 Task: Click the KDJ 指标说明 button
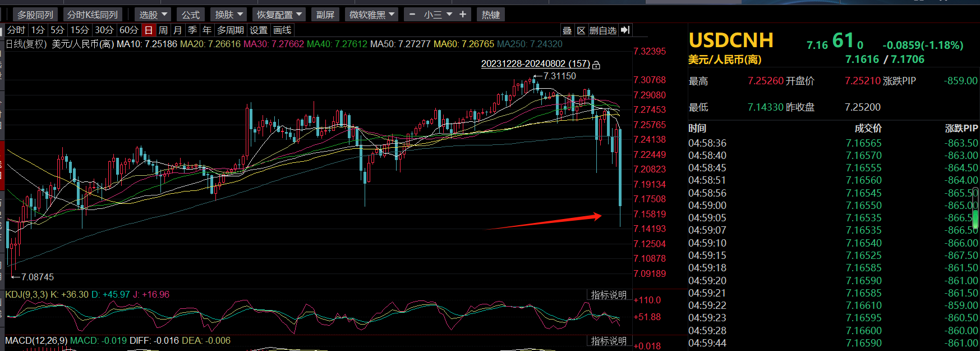click(609, 295)
